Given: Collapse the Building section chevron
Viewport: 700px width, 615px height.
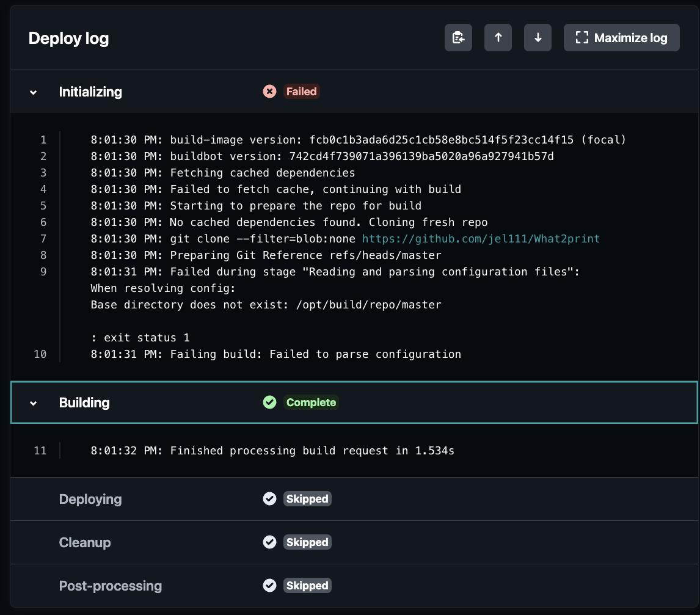Looking at the screenshot, I should pyautogui.click(x=34, y=403).
